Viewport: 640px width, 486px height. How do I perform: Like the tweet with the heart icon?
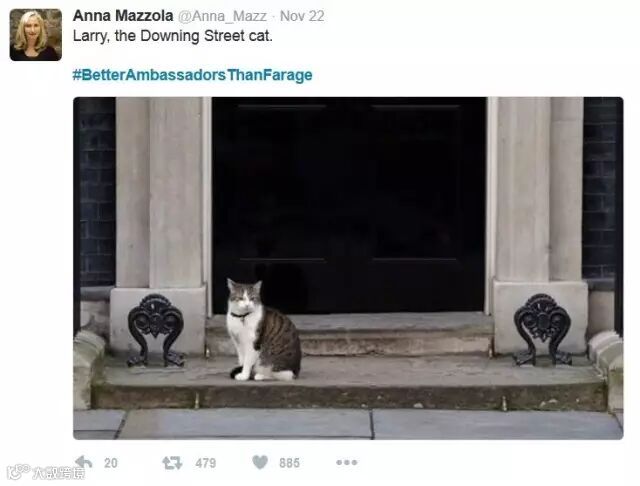click(260, 462)
